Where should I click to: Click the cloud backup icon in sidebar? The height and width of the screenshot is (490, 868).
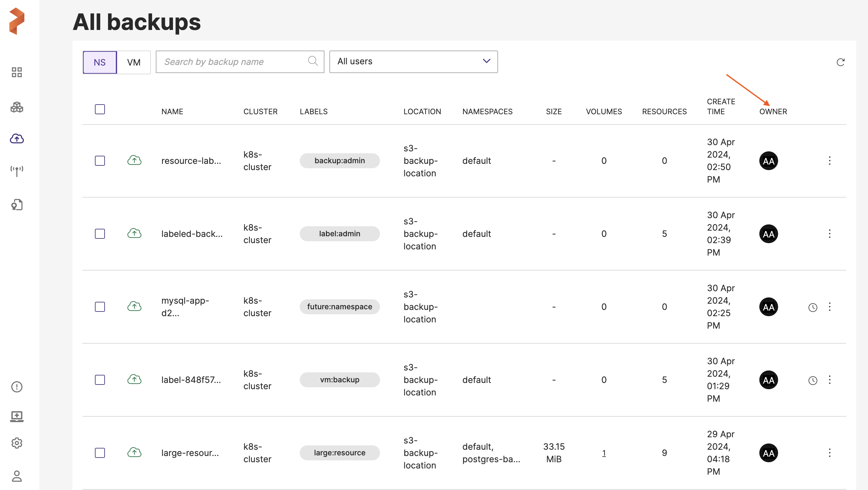pyautogui.click(x=17, y=138)
